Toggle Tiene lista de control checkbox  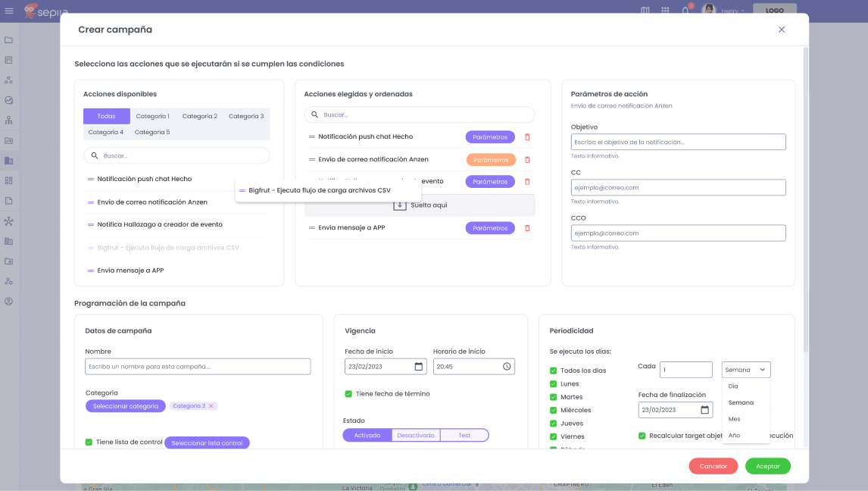pyautogui.click(x=89, y=442)
